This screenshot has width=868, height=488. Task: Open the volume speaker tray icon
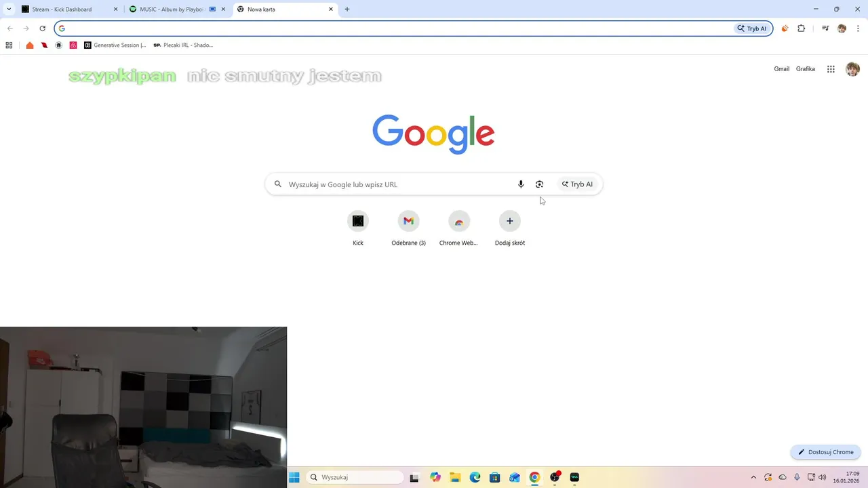[x=823, y=477]
